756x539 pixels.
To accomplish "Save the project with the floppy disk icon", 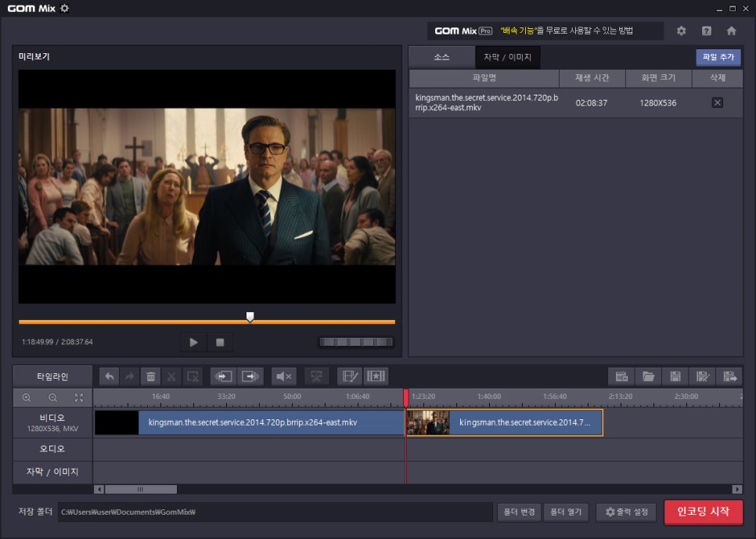I will (x=675, y=376).
